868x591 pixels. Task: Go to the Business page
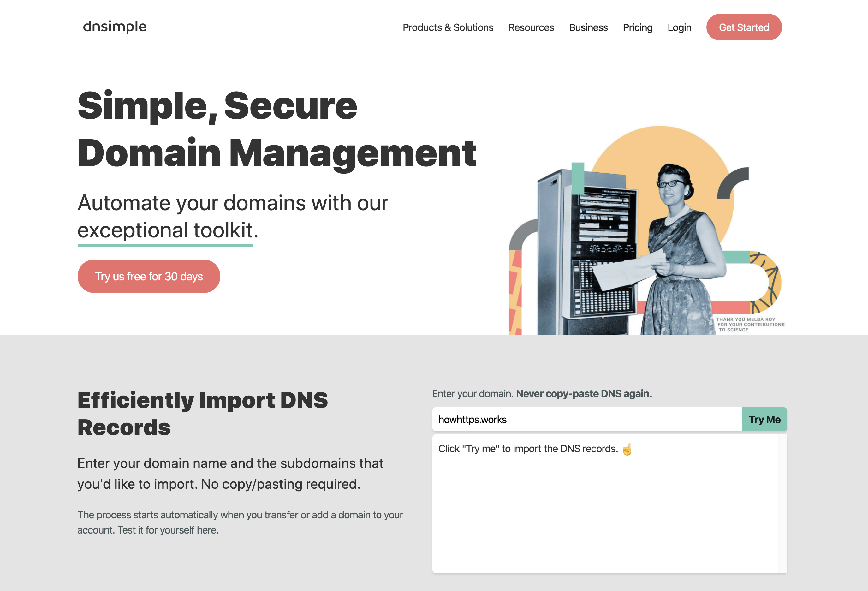point(588,28)
